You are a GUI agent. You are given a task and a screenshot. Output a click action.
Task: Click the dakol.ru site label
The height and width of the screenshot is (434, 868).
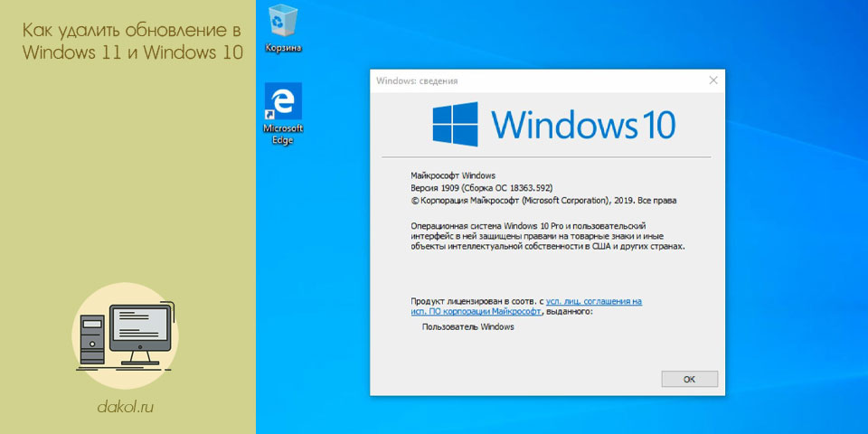[x=126, y=408]
